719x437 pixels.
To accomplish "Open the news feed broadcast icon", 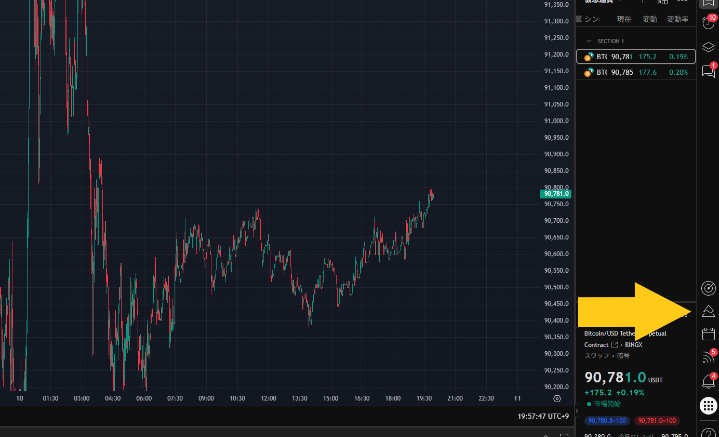I will (x=708, y=357).
